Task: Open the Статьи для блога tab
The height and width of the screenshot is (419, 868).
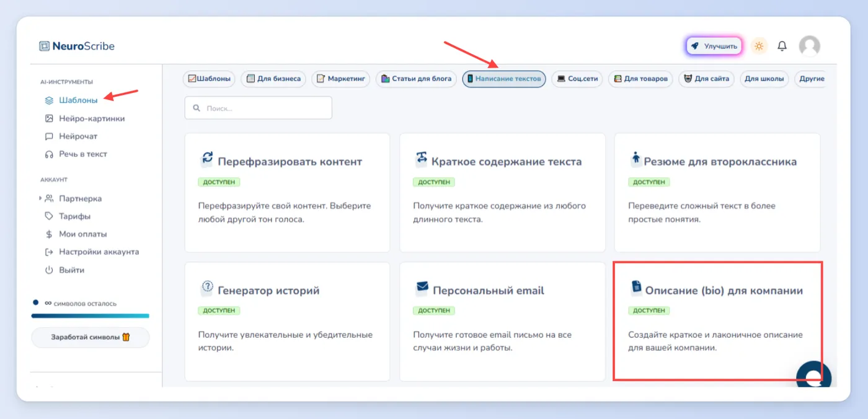Action: (417, 79)
